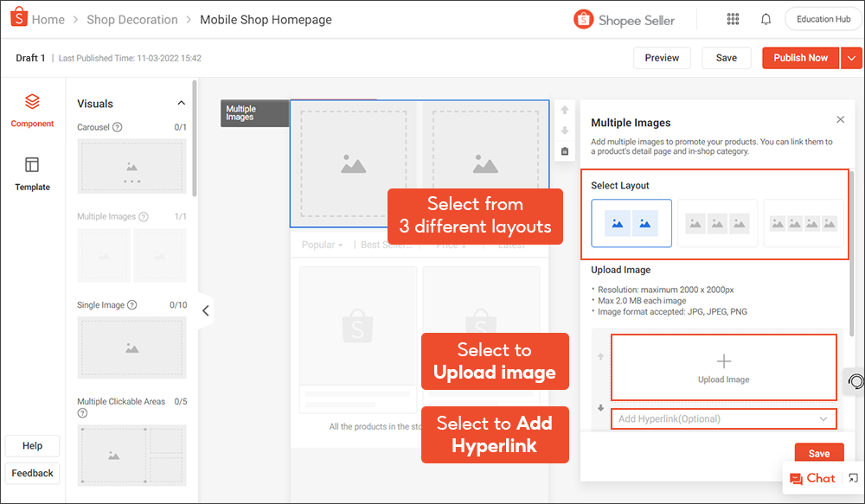The image size is (865, 504).
Task: Click the Upload Image area
Action: (x=723, y=367)
